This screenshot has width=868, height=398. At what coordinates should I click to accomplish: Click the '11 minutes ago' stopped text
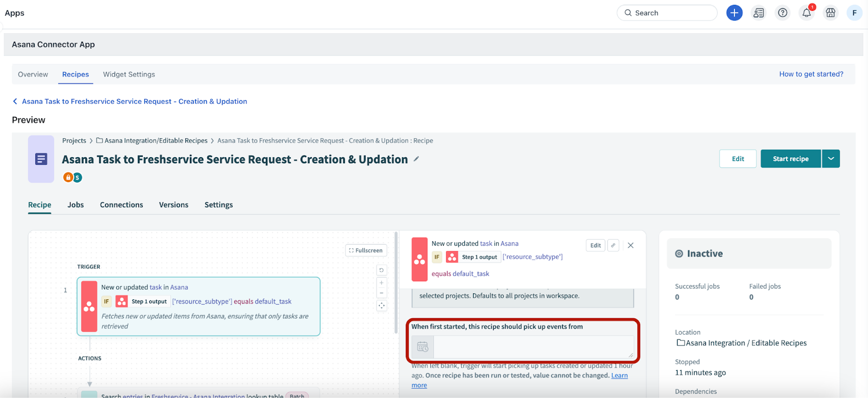pyautogui.click(x=700, y=373)
